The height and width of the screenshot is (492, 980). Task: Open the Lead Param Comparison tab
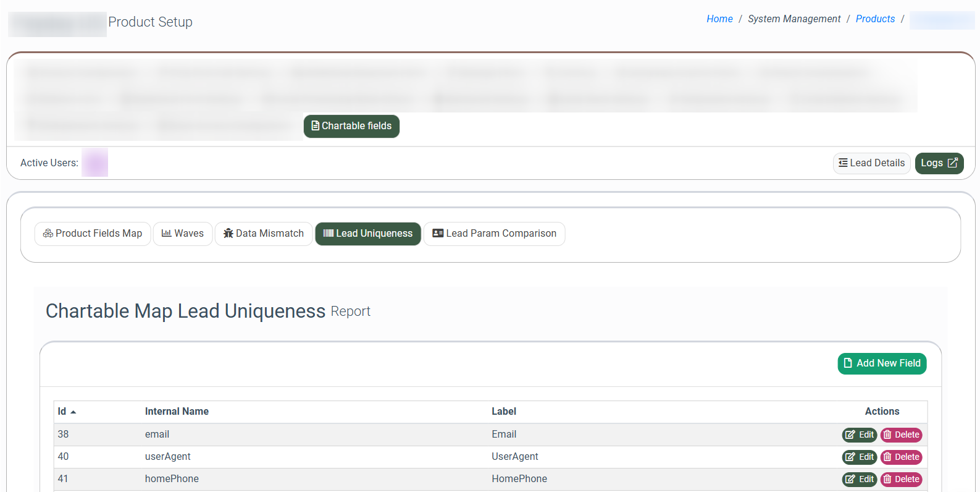coord(494,234)
